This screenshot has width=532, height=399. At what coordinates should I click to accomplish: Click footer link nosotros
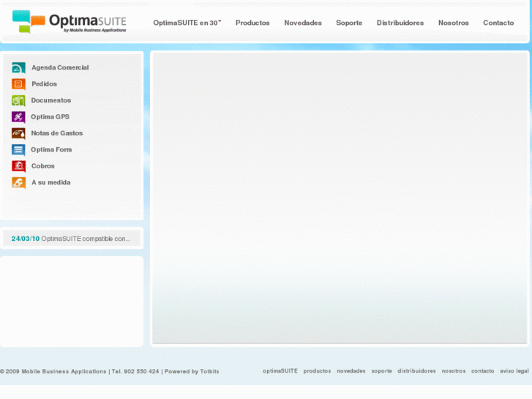point(453,371)
